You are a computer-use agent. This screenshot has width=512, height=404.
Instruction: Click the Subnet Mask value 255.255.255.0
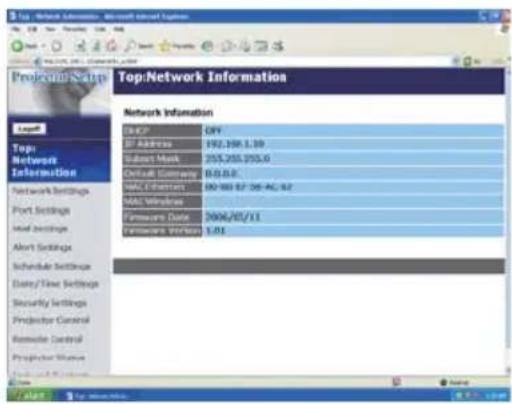click(x=238, y=158)
